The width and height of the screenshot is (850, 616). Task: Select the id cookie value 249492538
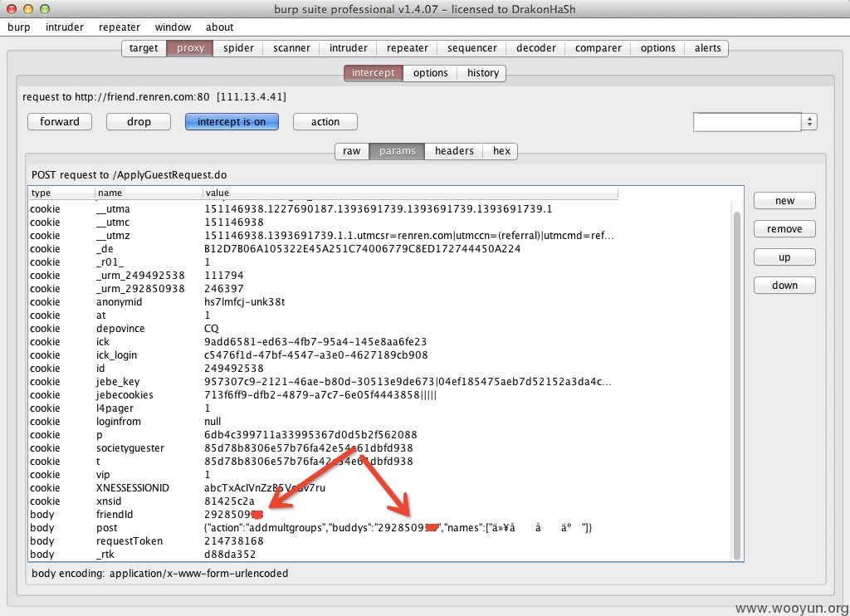click(x=233, y=369)
